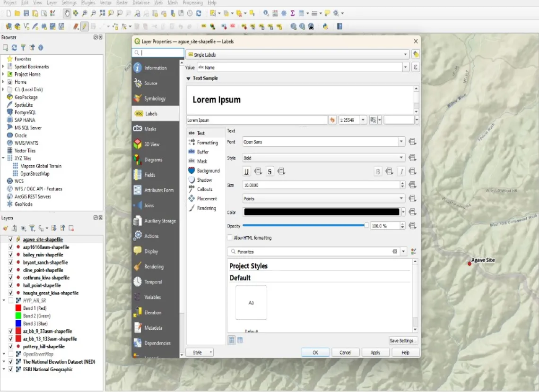The image size is (539, 392).
Task: Select the Shadow label settings tab
Action: 204,180
